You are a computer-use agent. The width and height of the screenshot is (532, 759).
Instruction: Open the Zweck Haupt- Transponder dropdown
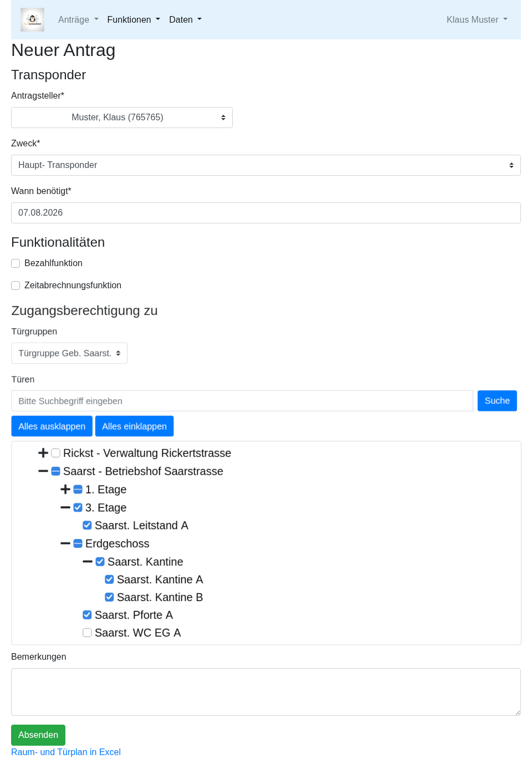click(266, 165)
